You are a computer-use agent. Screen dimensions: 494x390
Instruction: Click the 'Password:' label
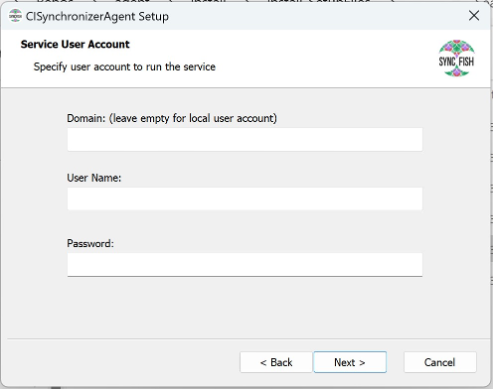tap(90, 243)
